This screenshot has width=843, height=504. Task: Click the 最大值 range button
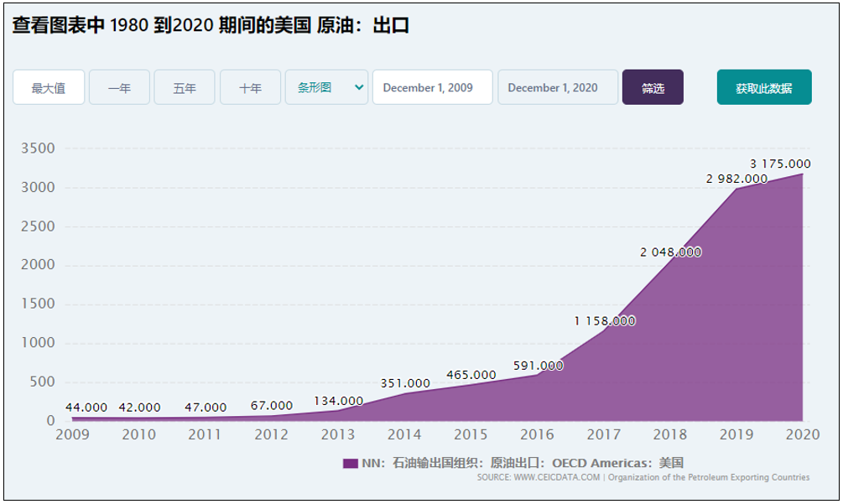point(49,87)
